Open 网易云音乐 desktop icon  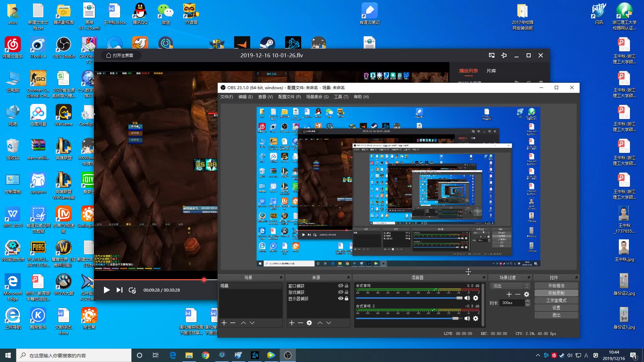pyautogui.click(x=13, y=48)
